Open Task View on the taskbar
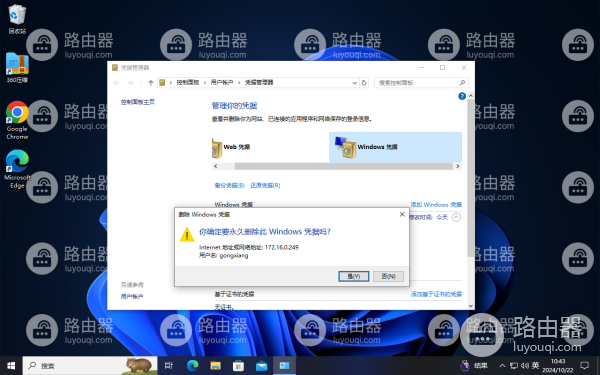This screenshot has height=375, width=600. pyautogui.click(x=169, y=366)
